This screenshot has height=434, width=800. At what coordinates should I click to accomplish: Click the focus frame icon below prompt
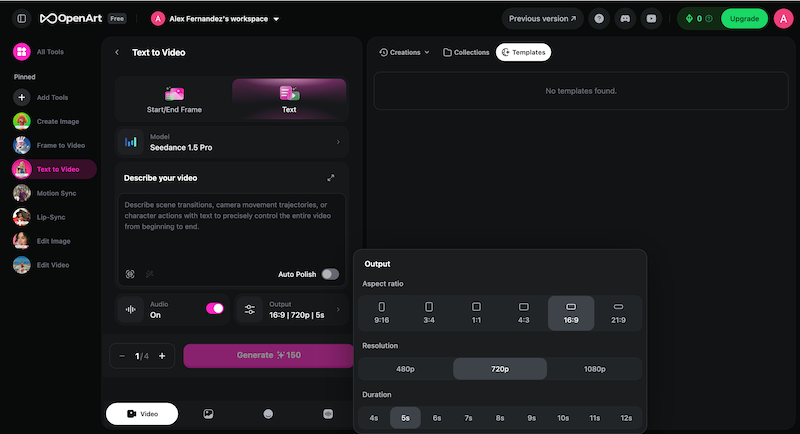(130, 274)
